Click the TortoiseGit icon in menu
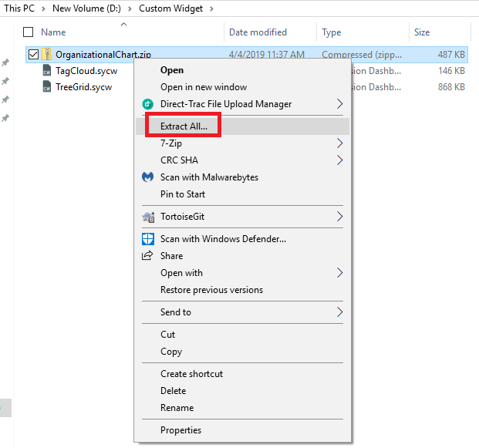Image resolution: width=479 pixels, height=448 pixels. [x=148, y=217]
